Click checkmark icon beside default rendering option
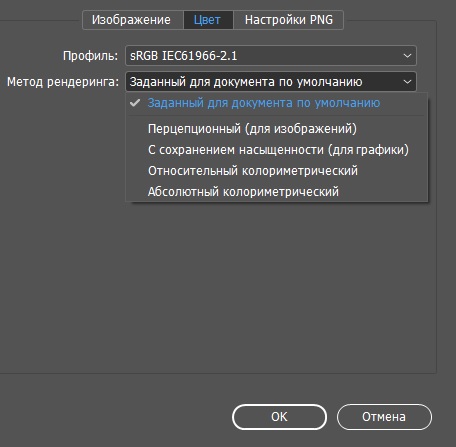The image size is (456, 447). pos(135,103)
